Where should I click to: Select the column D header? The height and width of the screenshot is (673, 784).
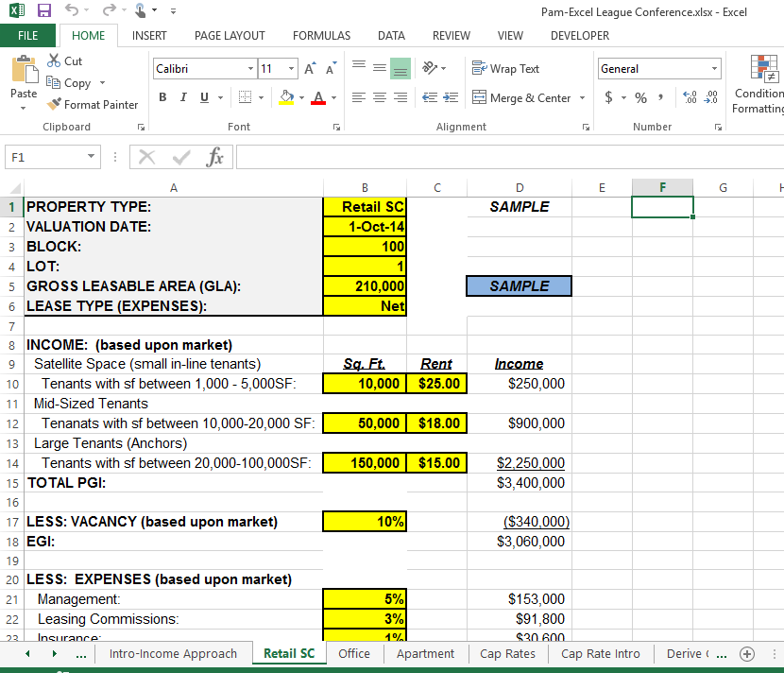pos(520,188)
